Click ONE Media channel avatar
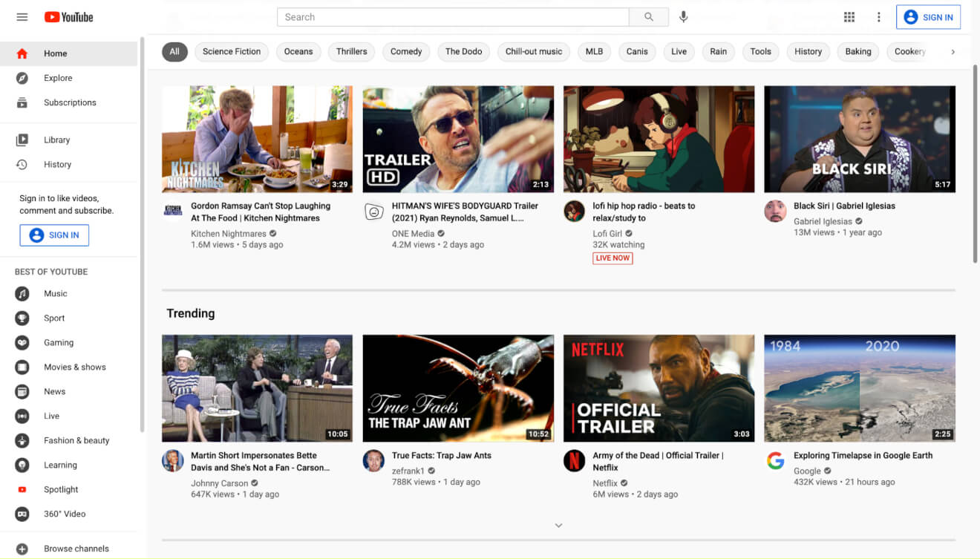 374,212
